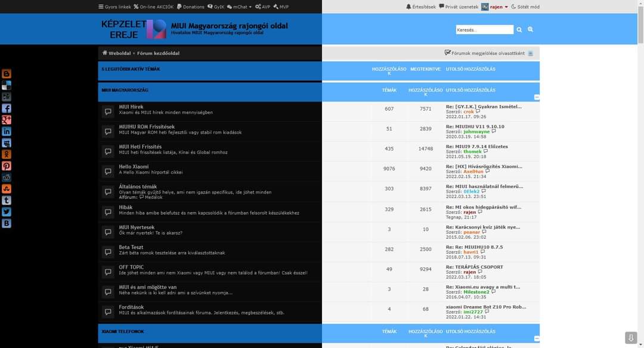Collapse Xiaomi Telefonok category section

[x=537, y=338]
